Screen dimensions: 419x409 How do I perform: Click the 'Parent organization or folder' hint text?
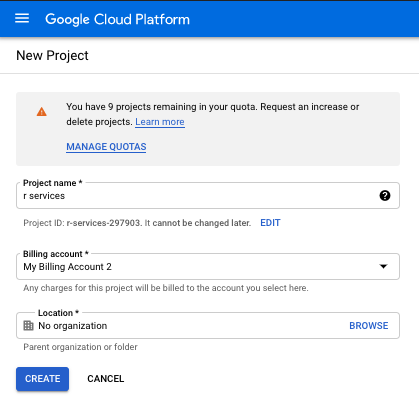coord(80,347)
